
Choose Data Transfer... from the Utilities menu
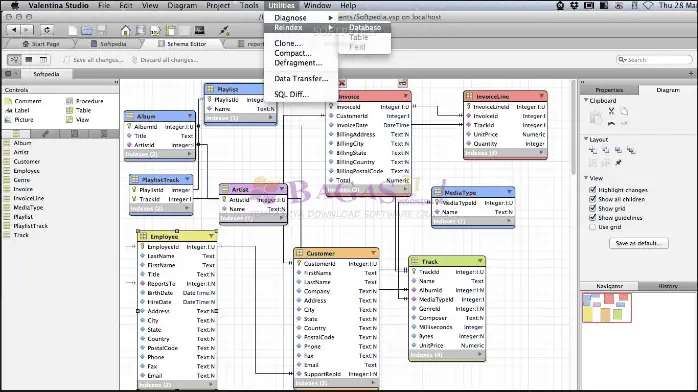[301, 78]
